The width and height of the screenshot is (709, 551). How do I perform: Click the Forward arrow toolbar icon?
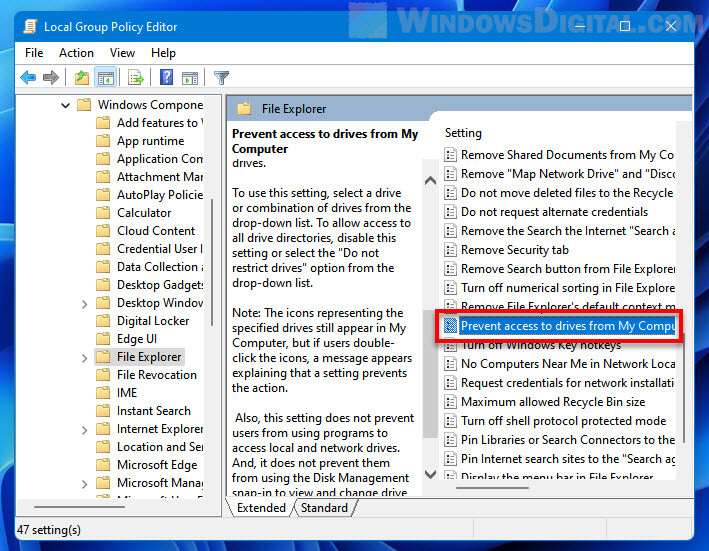[x=52, y=77]
